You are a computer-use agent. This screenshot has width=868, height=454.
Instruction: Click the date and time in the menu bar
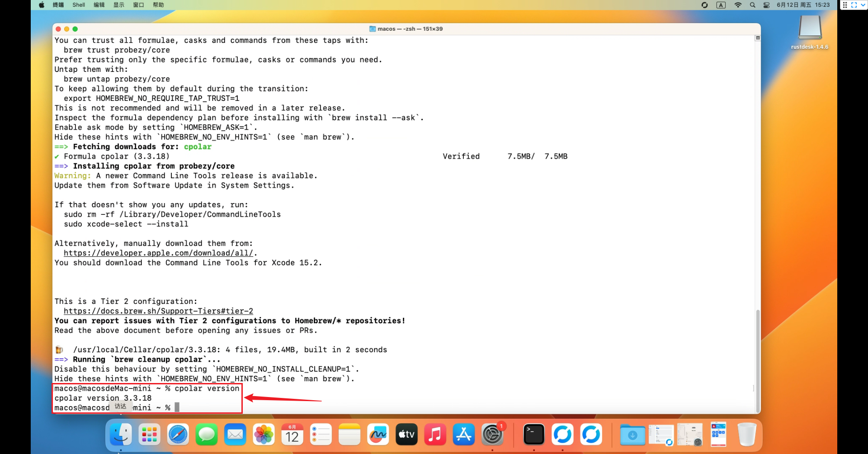click(x=803, y=5)
